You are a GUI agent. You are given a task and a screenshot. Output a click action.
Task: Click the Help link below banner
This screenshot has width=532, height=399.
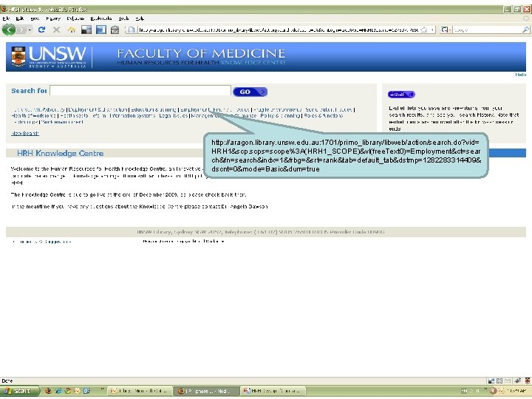(521, 75)
